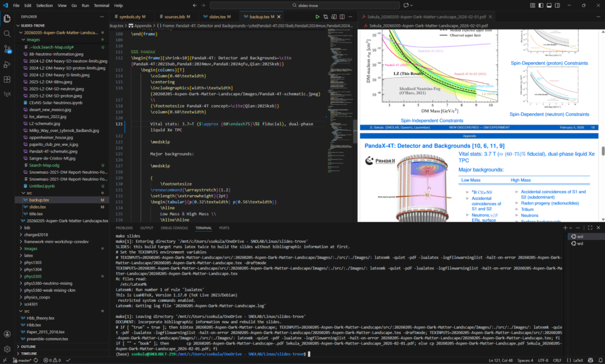Click the green Build LaTeX play button
This screenshot has width=605, height=364.
(x=318, y=17)
